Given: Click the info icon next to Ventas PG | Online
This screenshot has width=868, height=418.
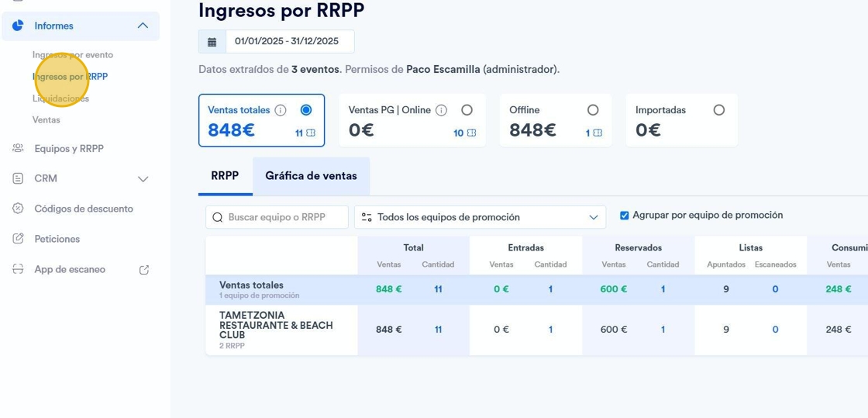Looking at the screenshot, I should coord(441,110).
